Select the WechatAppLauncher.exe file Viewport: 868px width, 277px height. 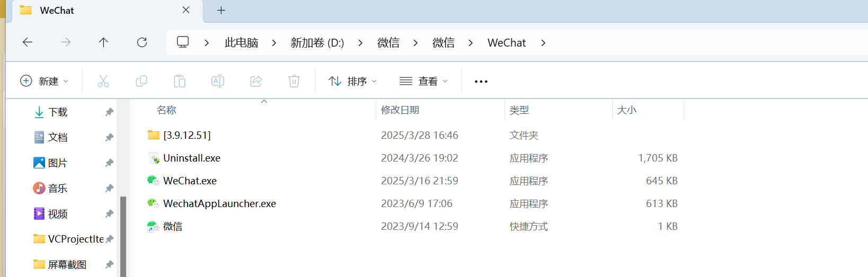(x=219, y=203)
